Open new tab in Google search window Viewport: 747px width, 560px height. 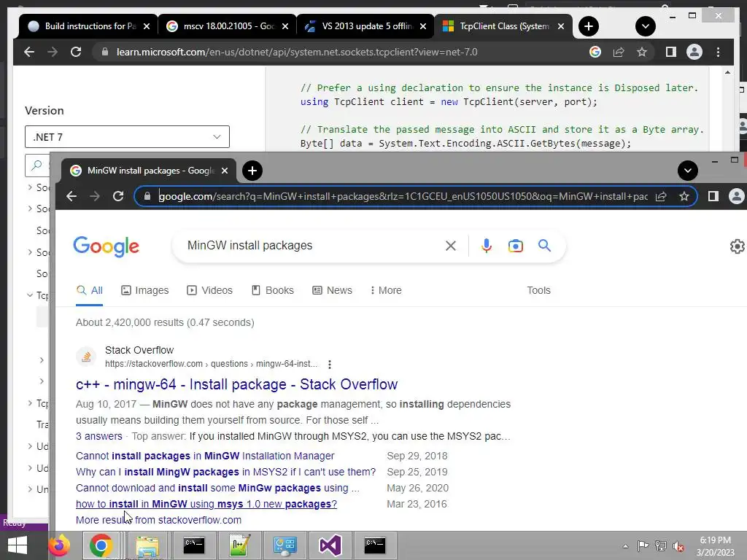coord(252,171)
